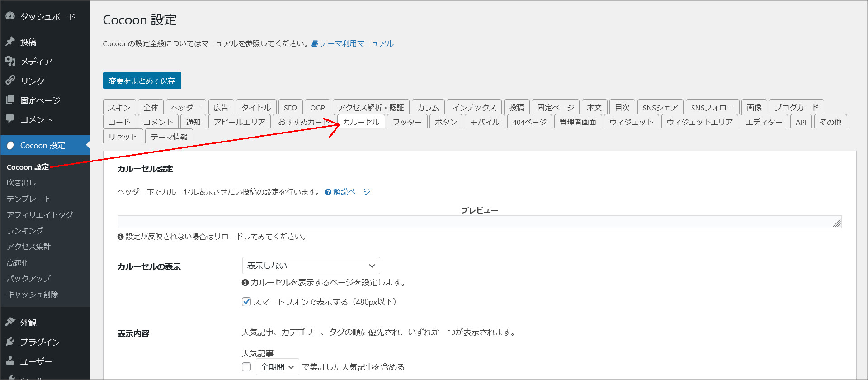Click the user icon beside ユーザー
868x380 pixels.
10,361
